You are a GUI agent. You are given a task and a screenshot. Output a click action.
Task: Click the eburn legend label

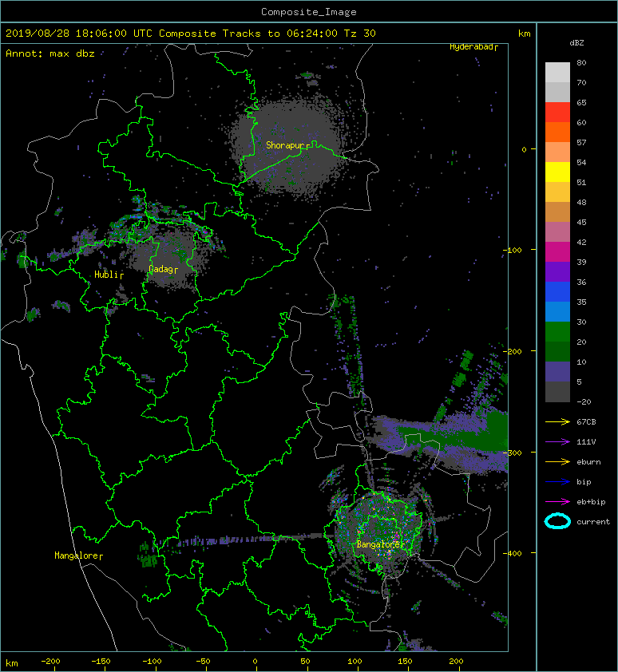[x=588, y=462]
